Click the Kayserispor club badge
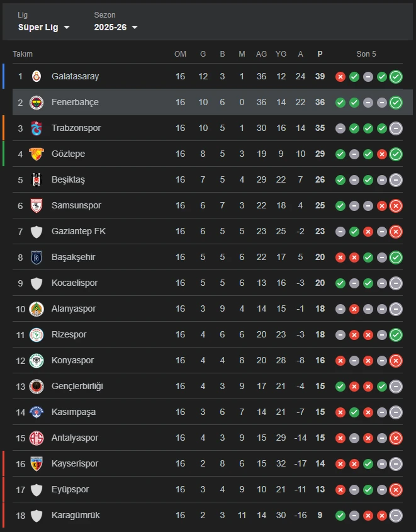 (x=37, y=463)
